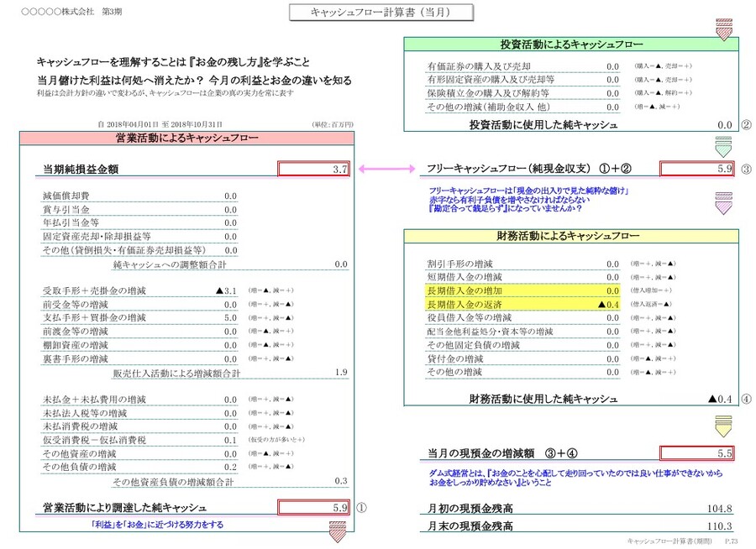
Task: Click the highlighted label 長期借入金の増加
Action: tap(465, 290)
